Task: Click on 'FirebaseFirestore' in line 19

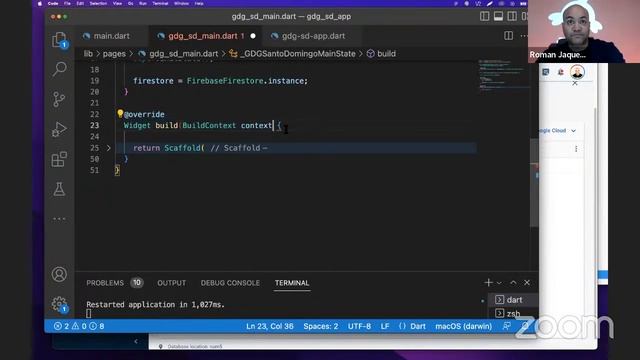Action: 225,81
